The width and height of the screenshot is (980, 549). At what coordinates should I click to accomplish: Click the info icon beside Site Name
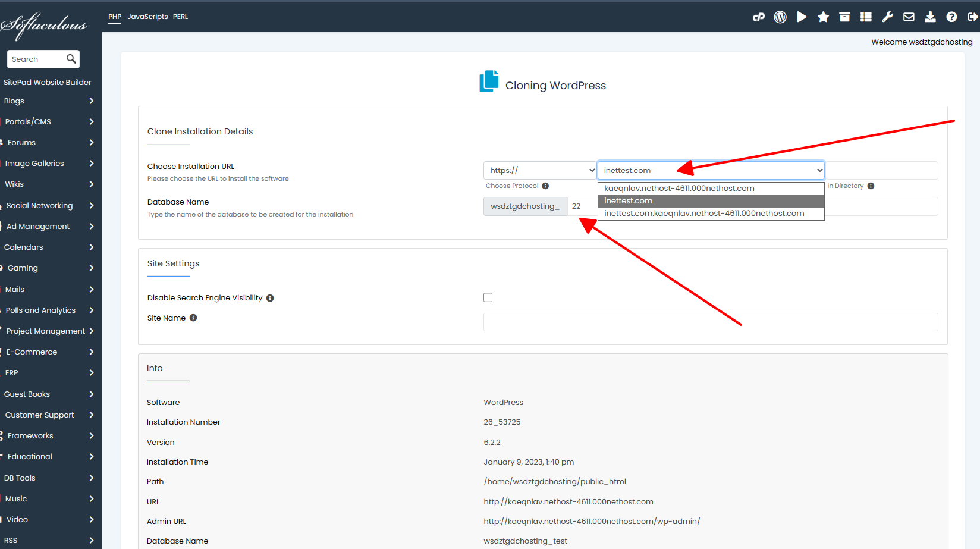point(193,318)
